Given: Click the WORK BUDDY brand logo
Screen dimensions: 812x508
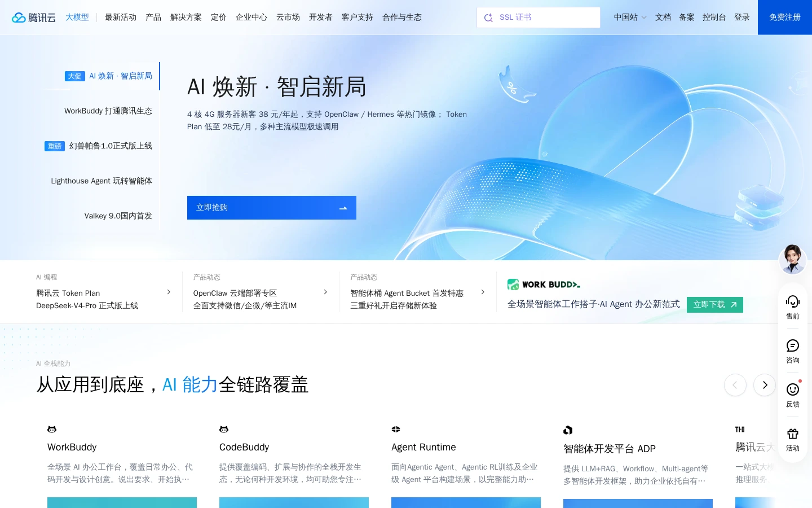Looking at the screenshot, I should (544, 284).
